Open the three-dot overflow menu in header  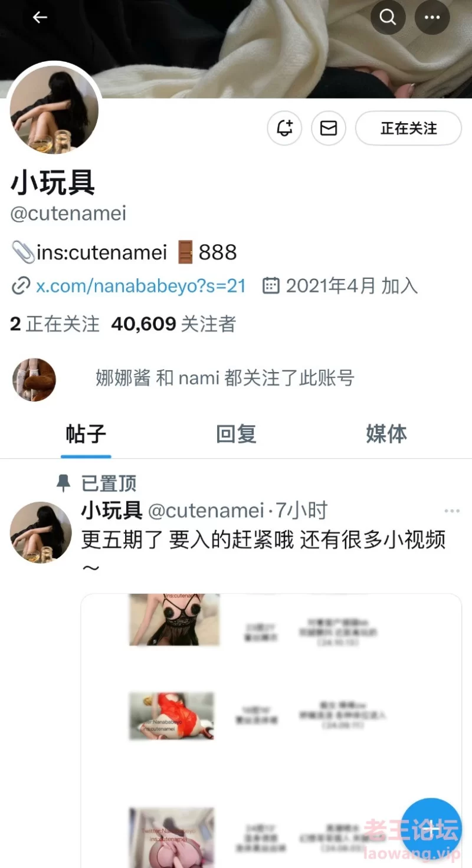click(432, 17)
